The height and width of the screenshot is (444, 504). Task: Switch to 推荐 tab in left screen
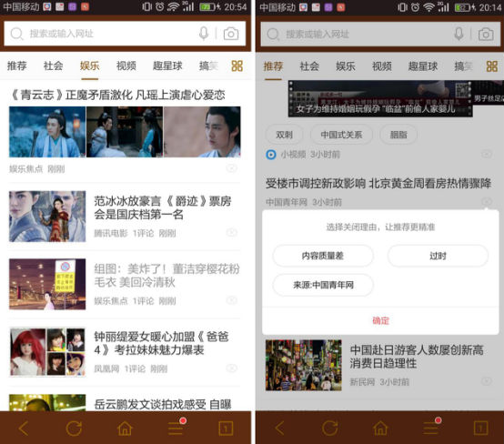tap(17, 66)
